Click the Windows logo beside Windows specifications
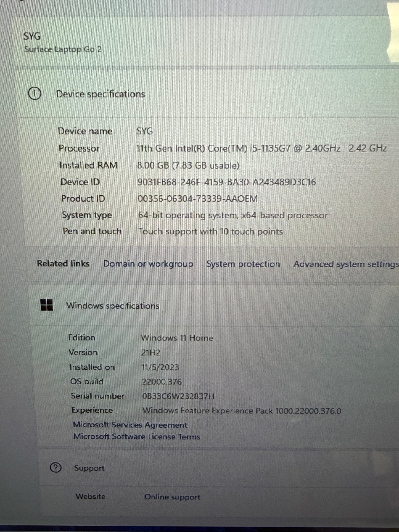Image resolution: width=399 pixels, height=532 pixels. click(x=47, y=305)
